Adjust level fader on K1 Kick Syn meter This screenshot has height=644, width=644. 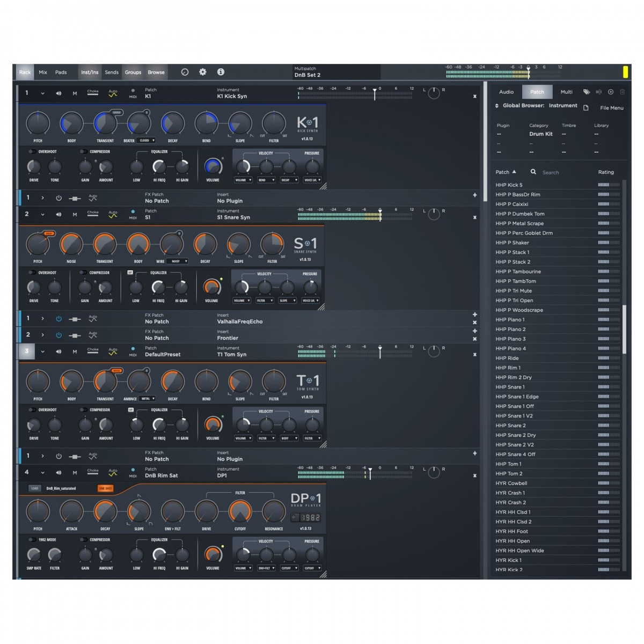375,94
